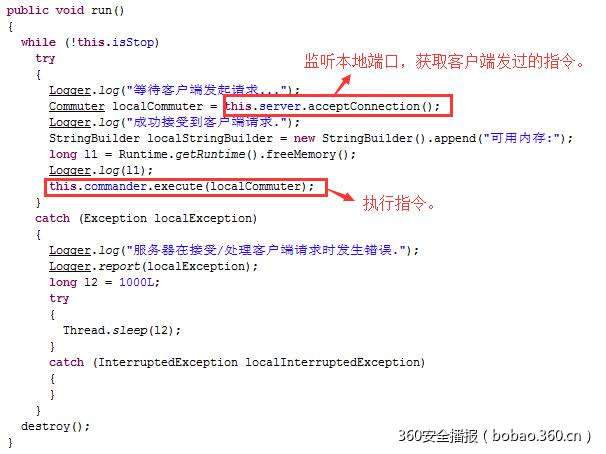This screenshot has height=454, width=606.
Task: Click the red '执行指令' annotation text
Action: point(399,203)
